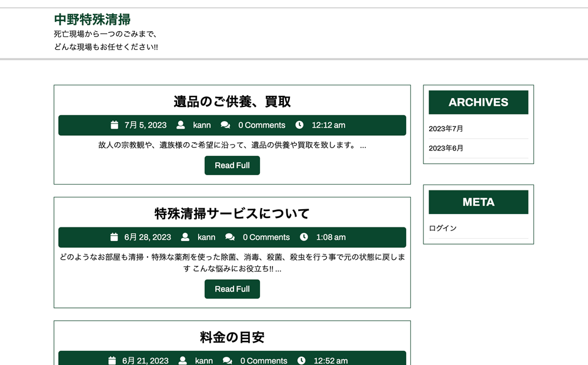Open the 中野特殊清掃 site title
588x365 pixels.
coord(92,19)
